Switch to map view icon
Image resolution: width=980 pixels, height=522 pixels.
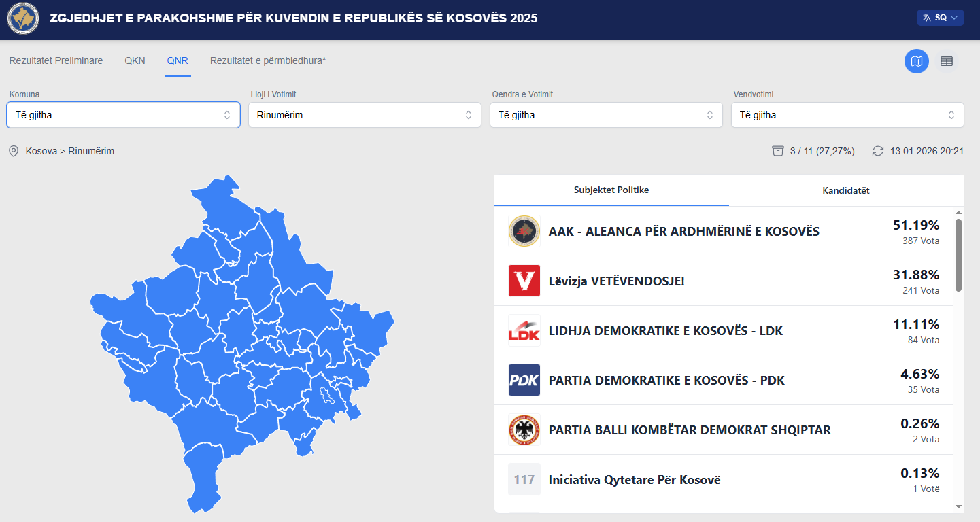916,61
